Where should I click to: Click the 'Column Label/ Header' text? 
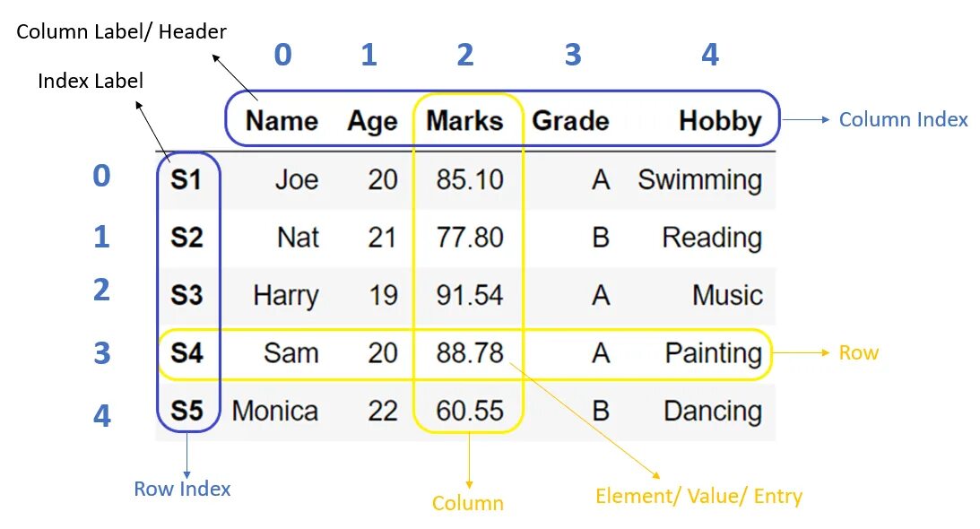coord(121,31)
